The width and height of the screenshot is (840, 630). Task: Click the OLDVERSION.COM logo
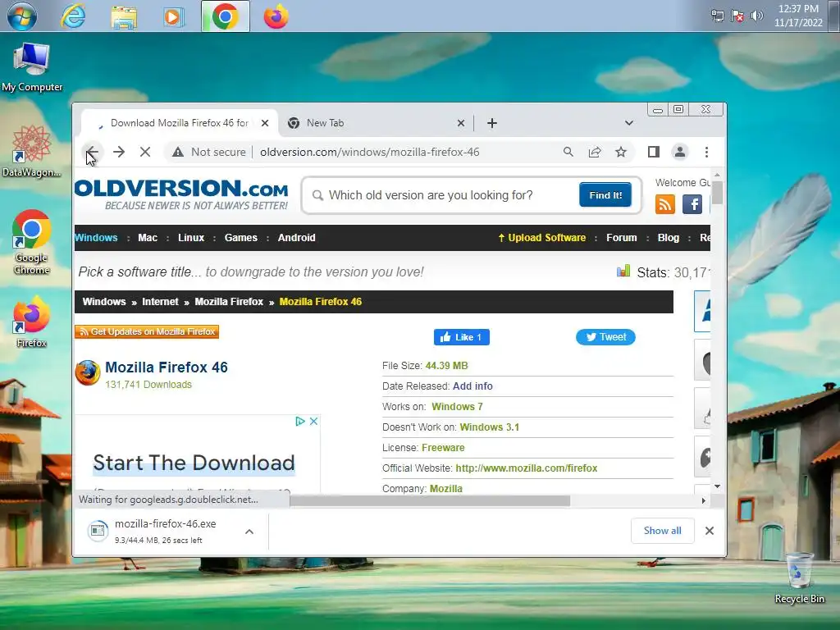[x=181, y=194]
